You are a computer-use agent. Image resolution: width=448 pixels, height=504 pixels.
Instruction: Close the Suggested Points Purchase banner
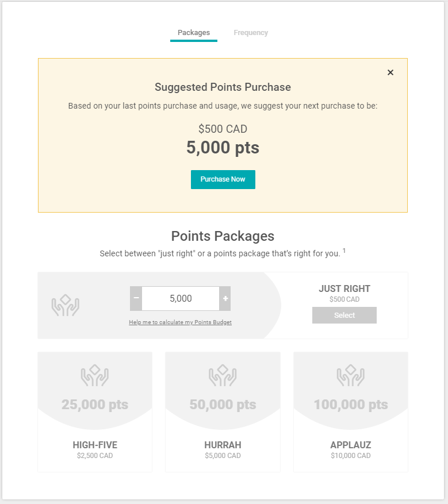[390, 72]
